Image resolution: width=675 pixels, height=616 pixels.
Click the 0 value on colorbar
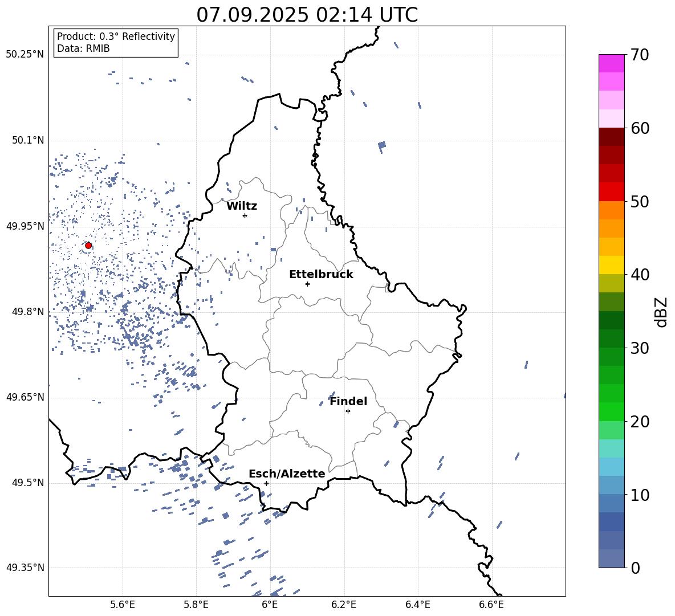tap(635, 568)
